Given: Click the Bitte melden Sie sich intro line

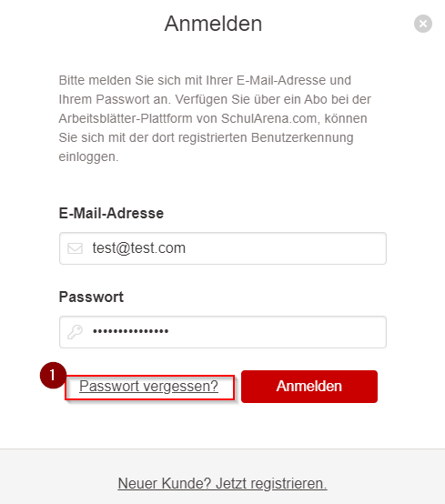Looking at the screenshot, I should (205, 80).
